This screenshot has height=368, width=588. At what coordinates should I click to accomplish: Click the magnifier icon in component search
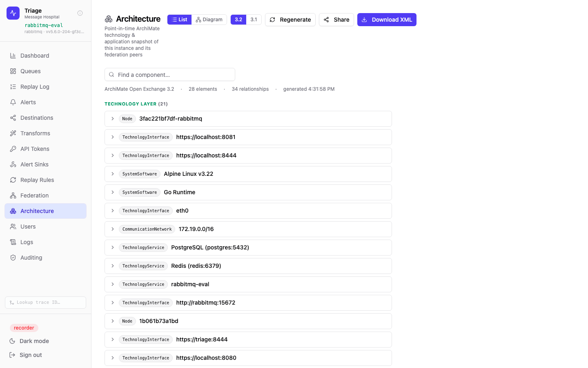tap(111, 74)
